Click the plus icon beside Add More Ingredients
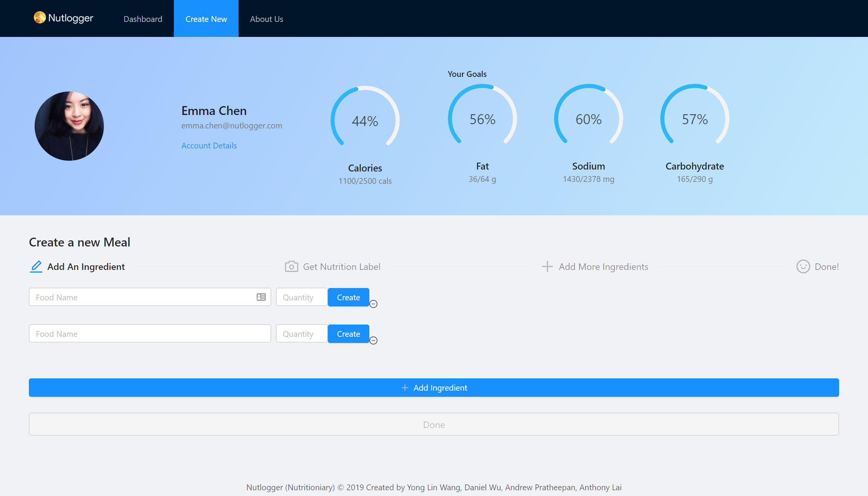Image resolution: width=868 pixels, height=496 pixels. 547,266
